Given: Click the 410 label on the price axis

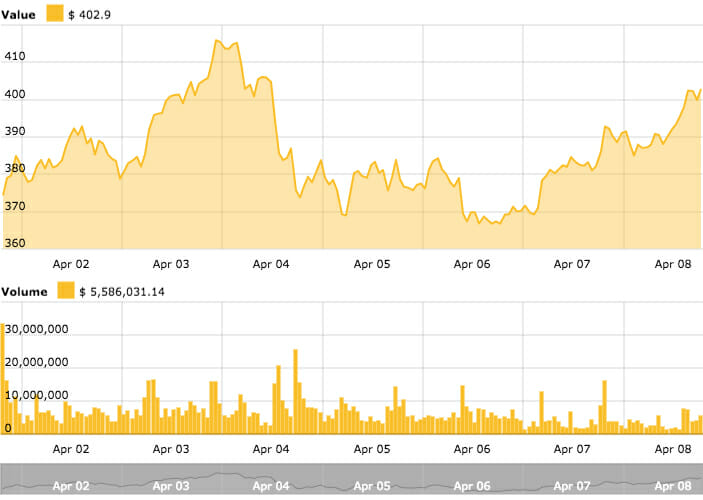Looking at the screenshot, I should tap(17, 60).
